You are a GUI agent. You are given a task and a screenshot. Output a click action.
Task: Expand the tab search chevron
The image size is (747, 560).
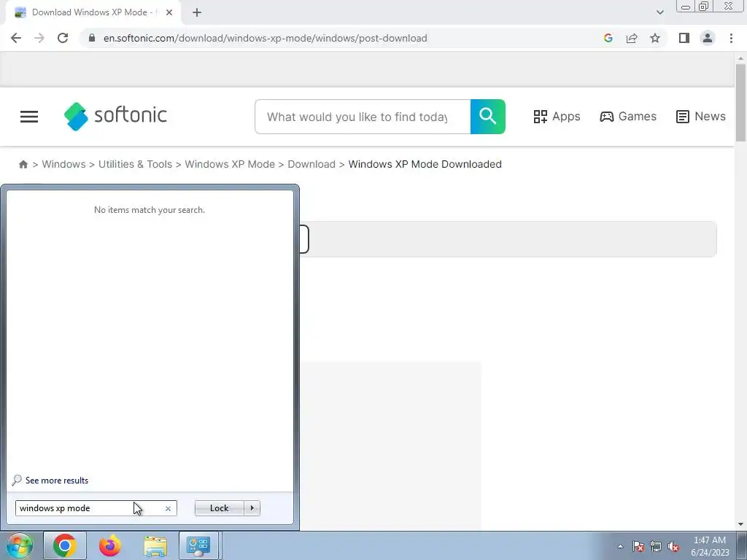tap(659, 12)
